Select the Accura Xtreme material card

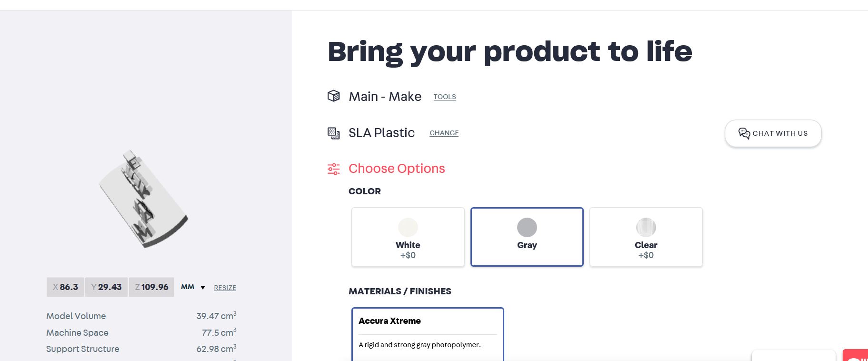428,334
